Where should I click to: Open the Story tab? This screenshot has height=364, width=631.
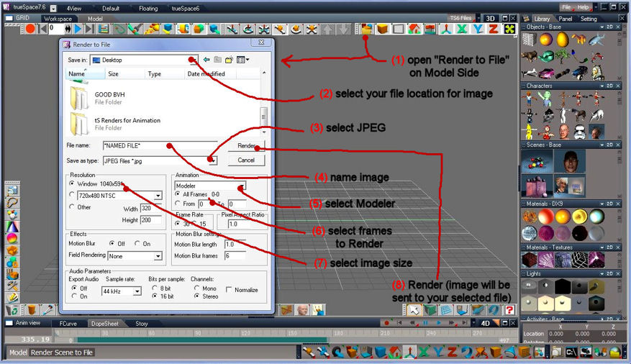coord(142,324)
